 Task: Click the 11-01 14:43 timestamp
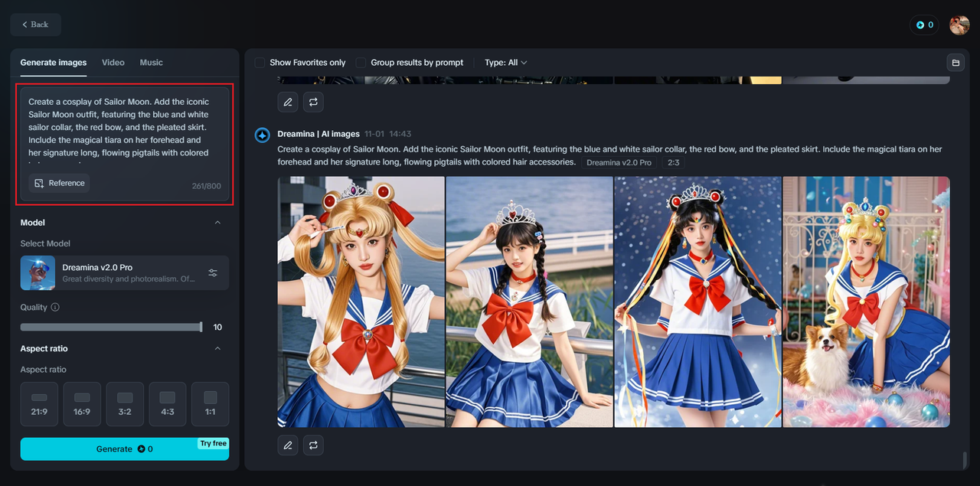tap(388, 134)
